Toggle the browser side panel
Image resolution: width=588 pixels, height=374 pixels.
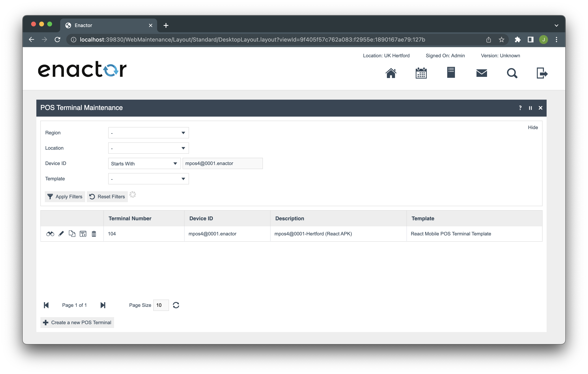coord(530,40)
